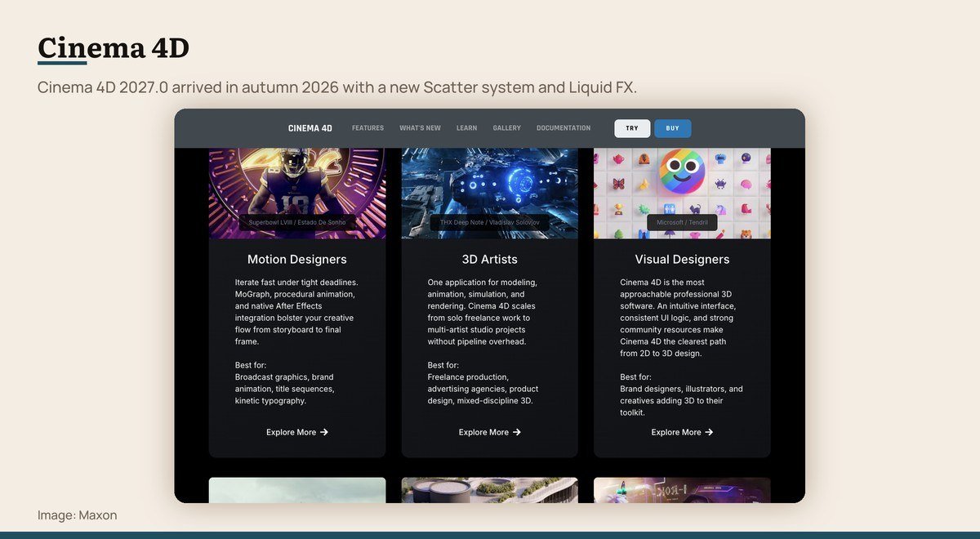
Task: Click the CINEMA 4D logo in navbar
Action: (310, 128)
